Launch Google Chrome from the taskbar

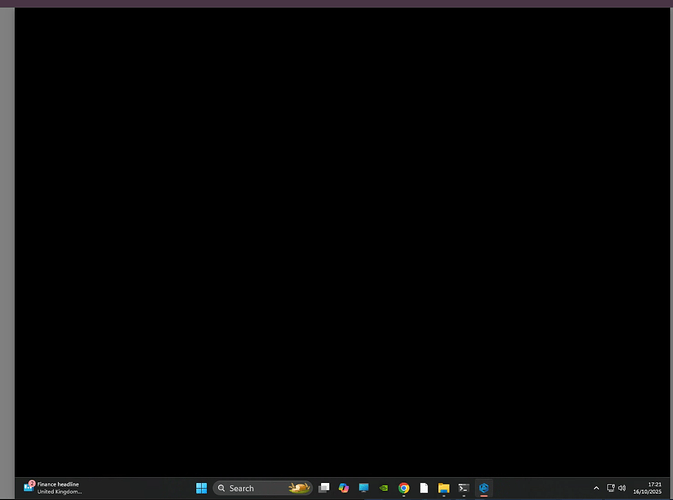(x=404, y=488)
